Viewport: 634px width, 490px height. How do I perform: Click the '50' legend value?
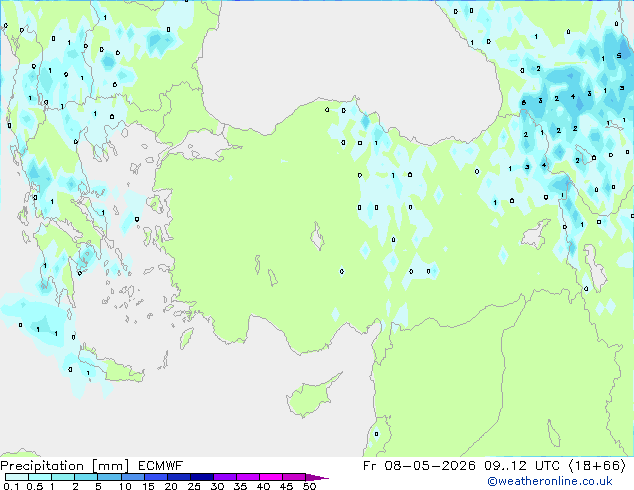(x=309, y=486)
